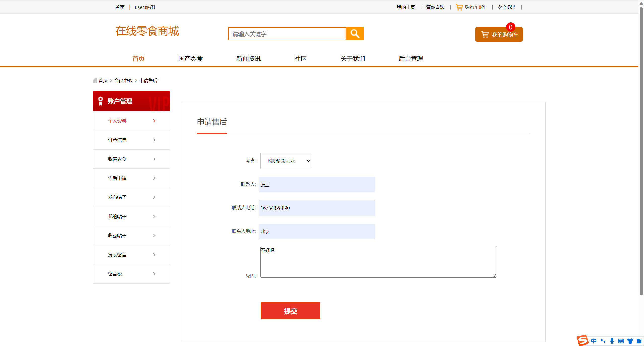644x346 pixels.
Task: Open the Sogou input method main menu icon
Action: [583, 341]
